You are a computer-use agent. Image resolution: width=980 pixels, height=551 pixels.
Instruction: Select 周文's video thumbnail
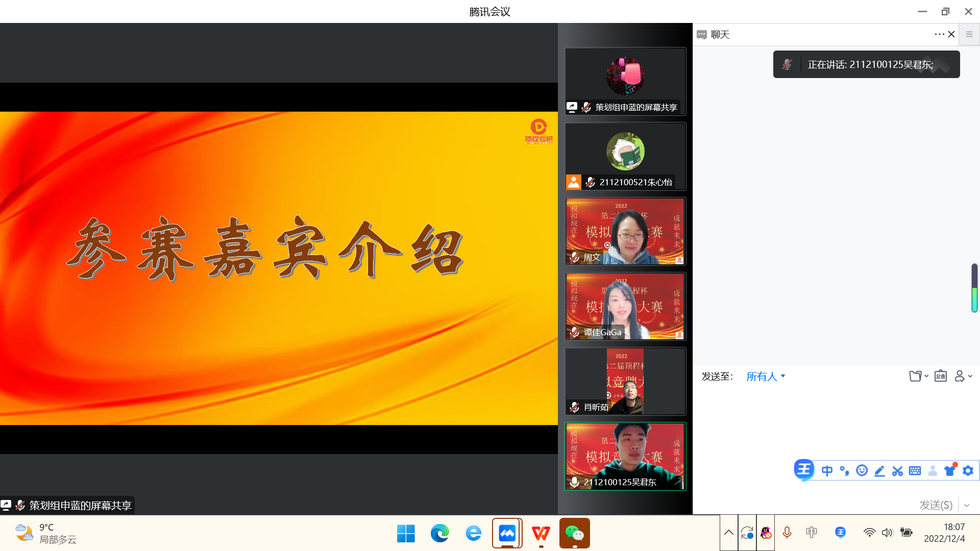(x=625, y=231)
